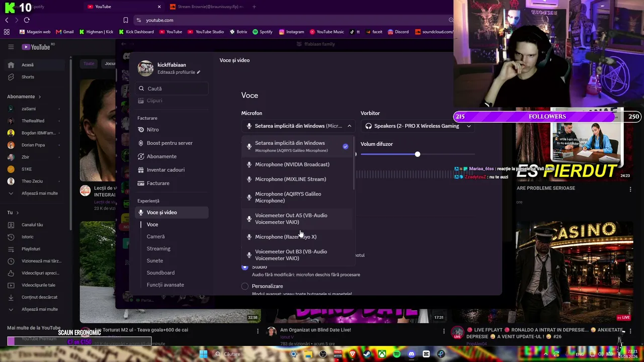Open Inventar cadouri section
This screenshot has width=644, height=362.
[x=173, y=170]
